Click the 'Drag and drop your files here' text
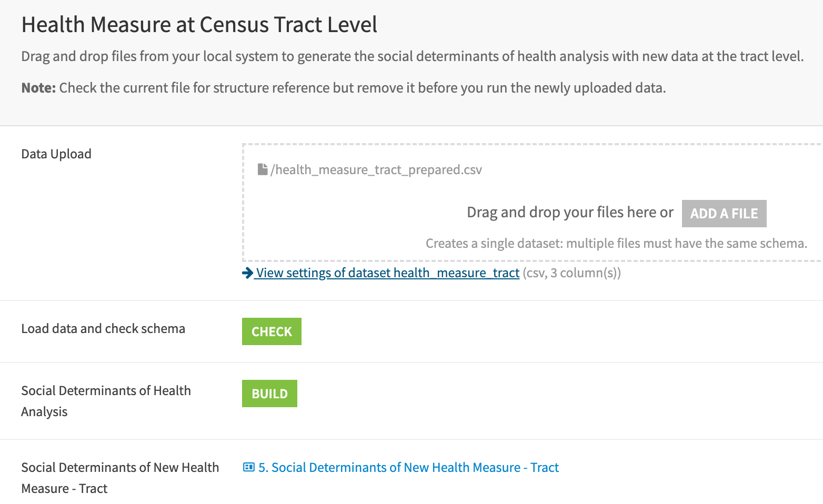 (570, 213)
